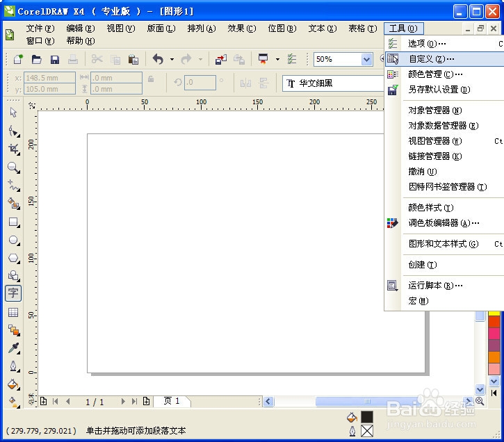Choose 颜色管理(C)... menu entry

(444, 74)
